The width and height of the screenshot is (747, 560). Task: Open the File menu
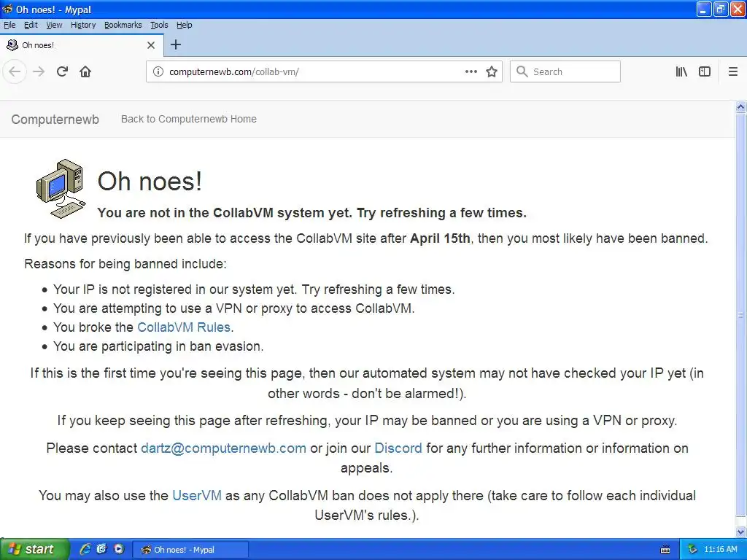pos(9,25)
